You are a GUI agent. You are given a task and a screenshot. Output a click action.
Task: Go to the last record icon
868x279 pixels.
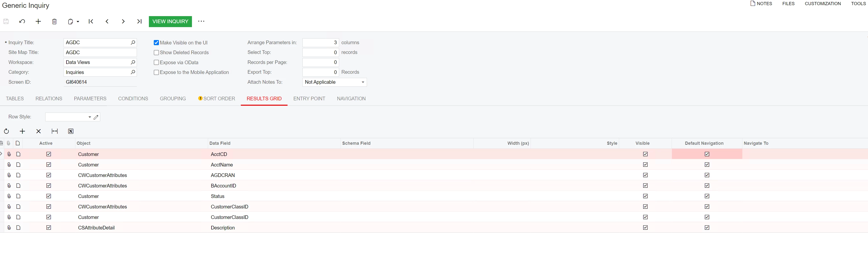click(x=139, y=21)
